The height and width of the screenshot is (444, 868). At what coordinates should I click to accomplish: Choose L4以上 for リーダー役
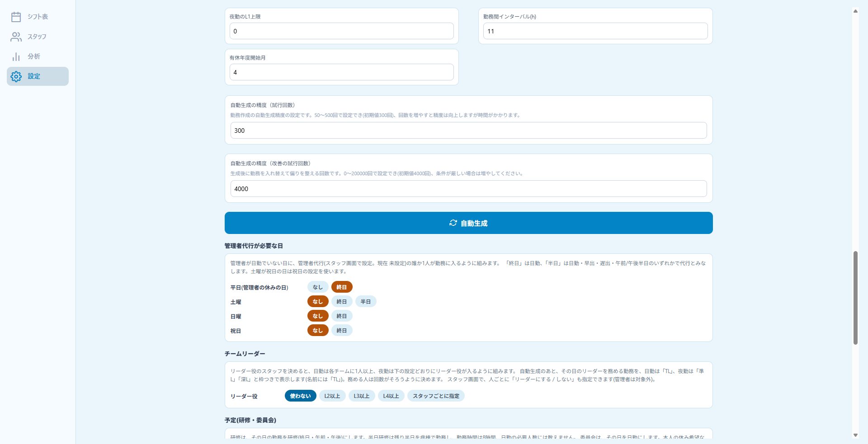point(391,396)
